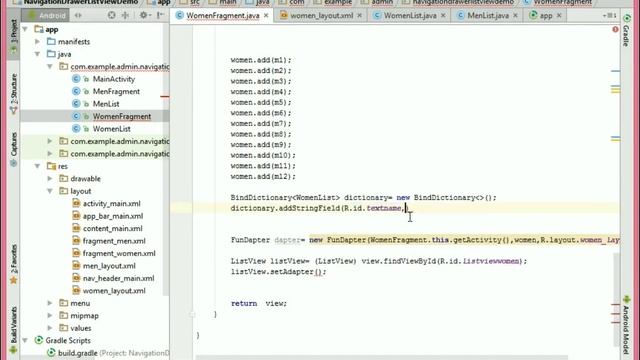Switch to the app editor tab
Screen dimensions: 640x360
click(546, 16)
